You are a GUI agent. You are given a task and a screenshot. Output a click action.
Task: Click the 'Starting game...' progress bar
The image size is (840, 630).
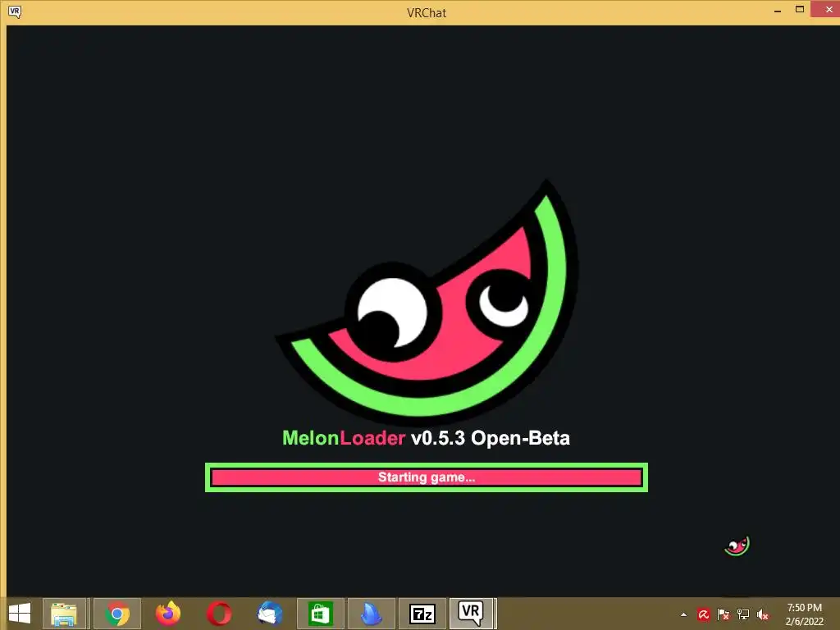click(x=427, y=477)
